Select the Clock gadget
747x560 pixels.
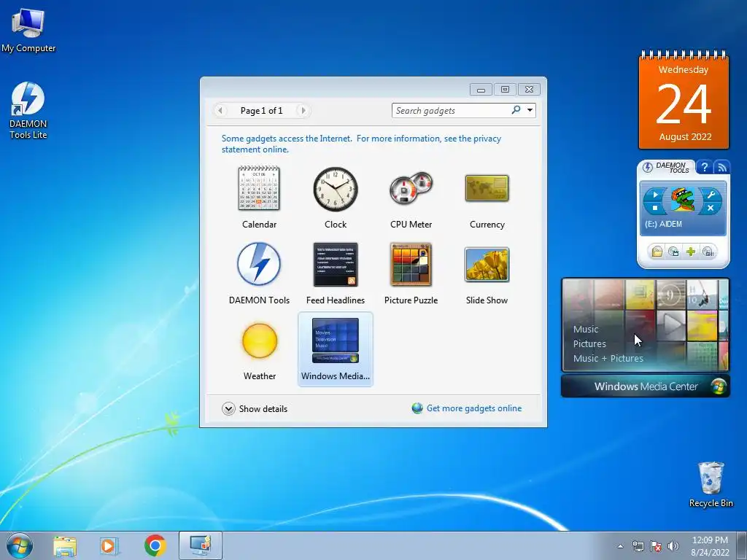click(x=336, y=198)
